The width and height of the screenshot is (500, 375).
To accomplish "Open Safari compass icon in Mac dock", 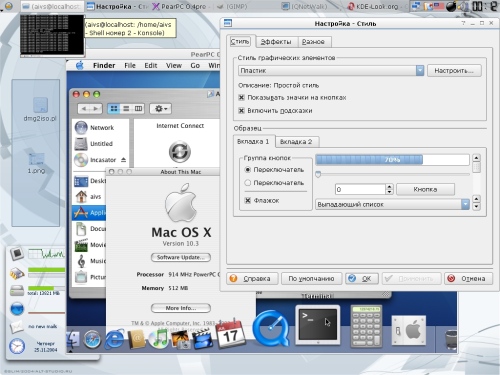I will [x=92, y=339].
